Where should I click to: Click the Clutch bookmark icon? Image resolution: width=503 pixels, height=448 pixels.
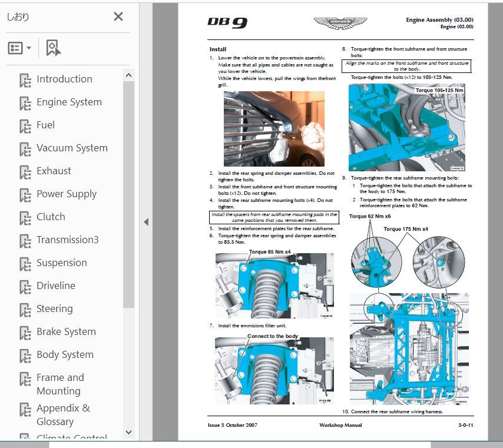click(x=25, y=218)
